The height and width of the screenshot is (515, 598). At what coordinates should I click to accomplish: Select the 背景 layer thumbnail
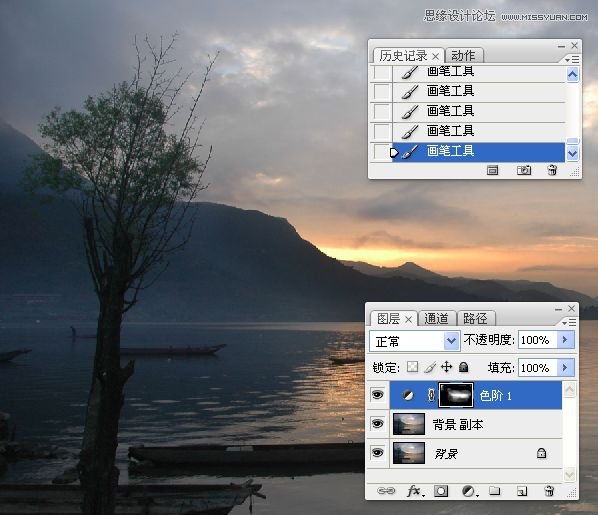point(409,453)
